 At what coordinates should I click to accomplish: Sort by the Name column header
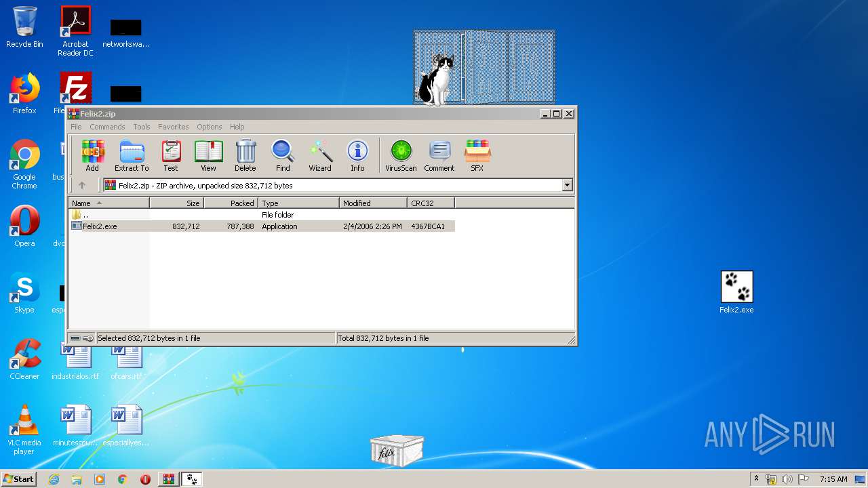tap(109, 203)
